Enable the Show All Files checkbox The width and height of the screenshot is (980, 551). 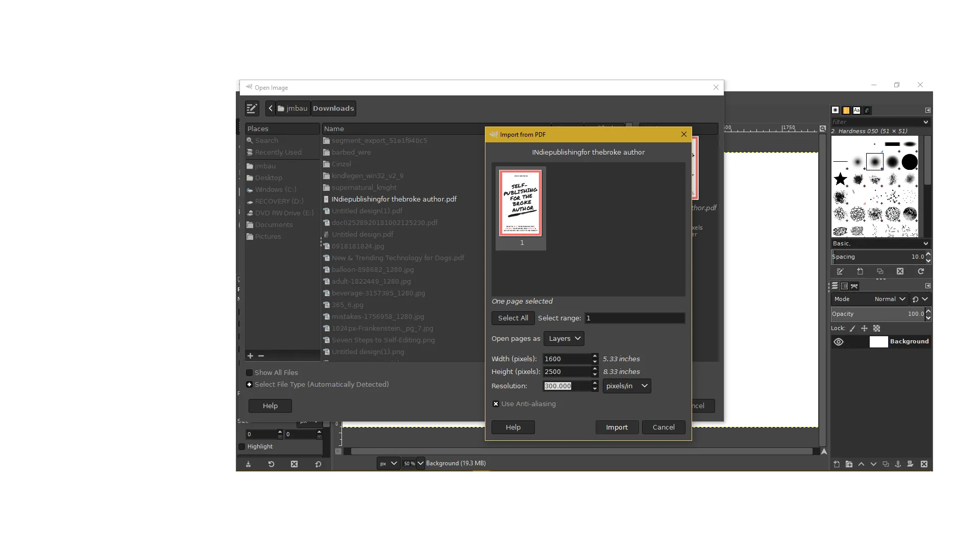[249, 372]
